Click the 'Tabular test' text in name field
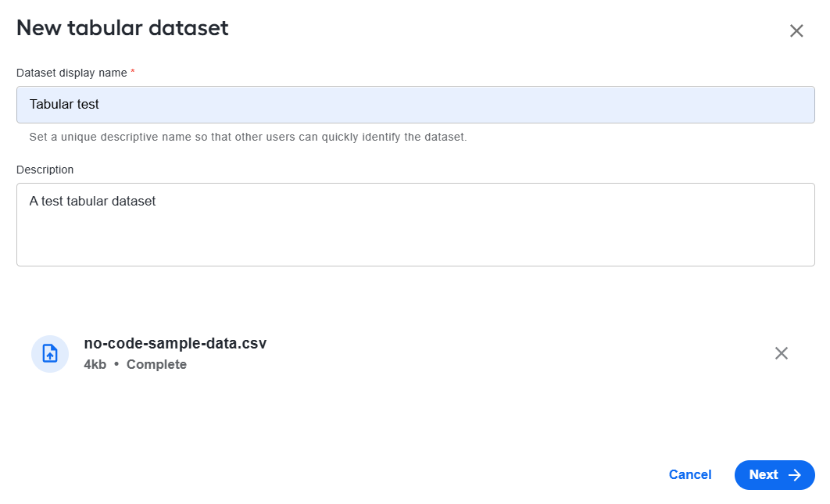The image size is (830, 504). 64,104
